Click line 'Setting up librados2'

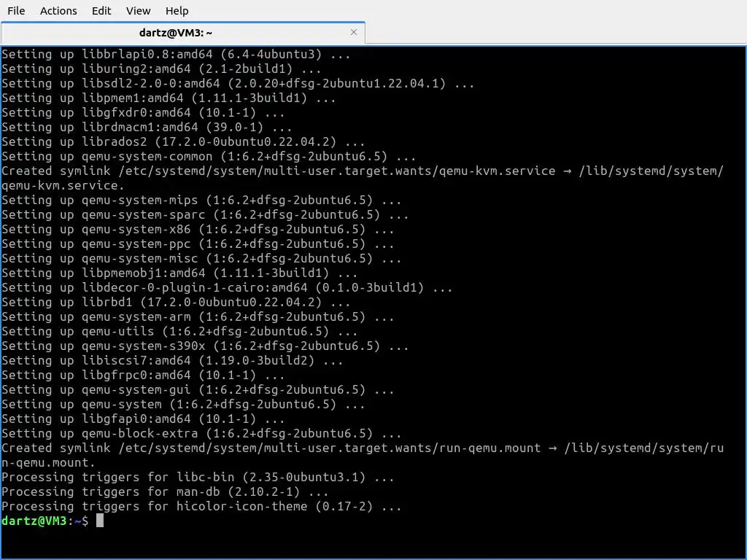183,141
